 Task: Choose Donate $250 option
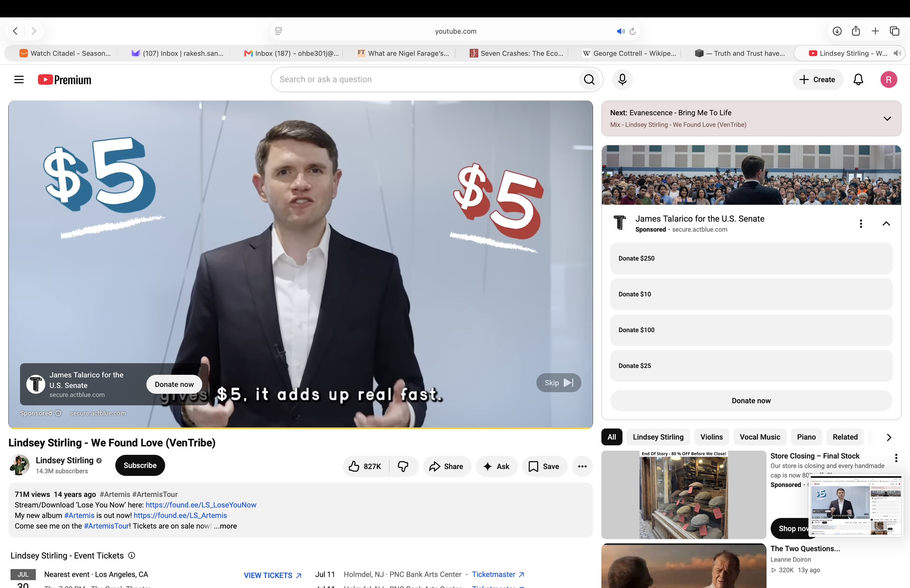(x=751, y=258)
